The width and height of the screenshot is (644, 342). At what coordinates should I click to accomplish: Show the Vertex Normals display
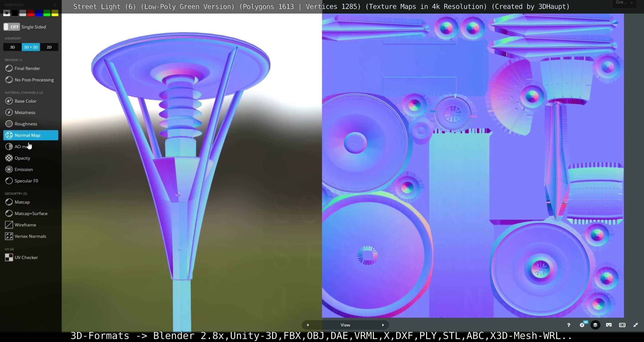[30, 236]
